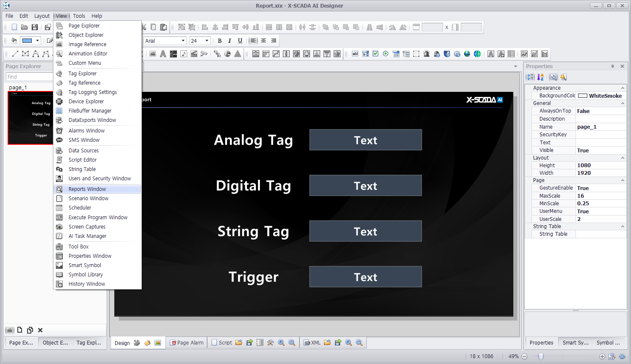Click the Open folder toolbar icon
This screenshot has width=631, height=364.
click(25, 27)
